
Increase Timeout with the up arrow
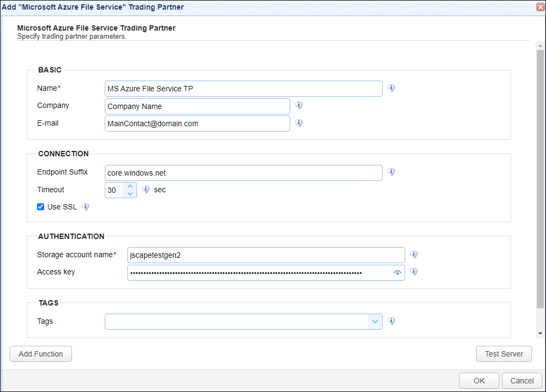pos(130,186)
